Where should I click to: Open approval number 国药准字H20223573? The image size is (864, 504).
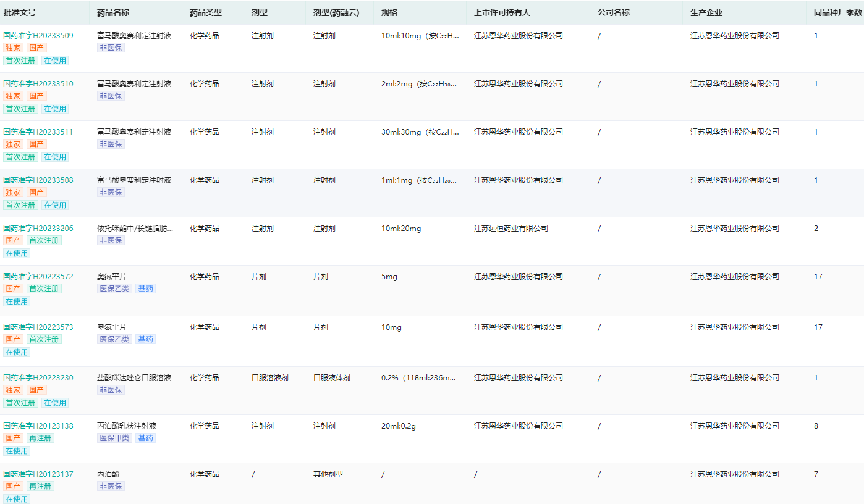click(38, 327)
